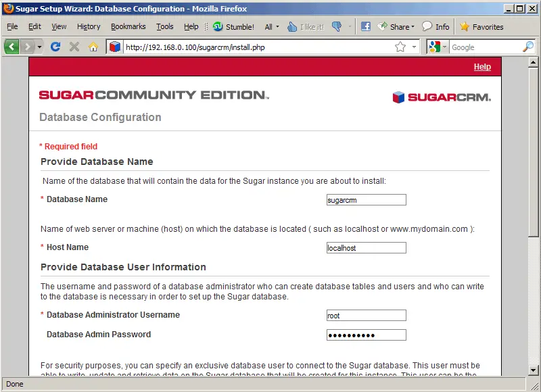Reload the page with the Refresh icon
The image size is (541, 392).
point(55,47)
